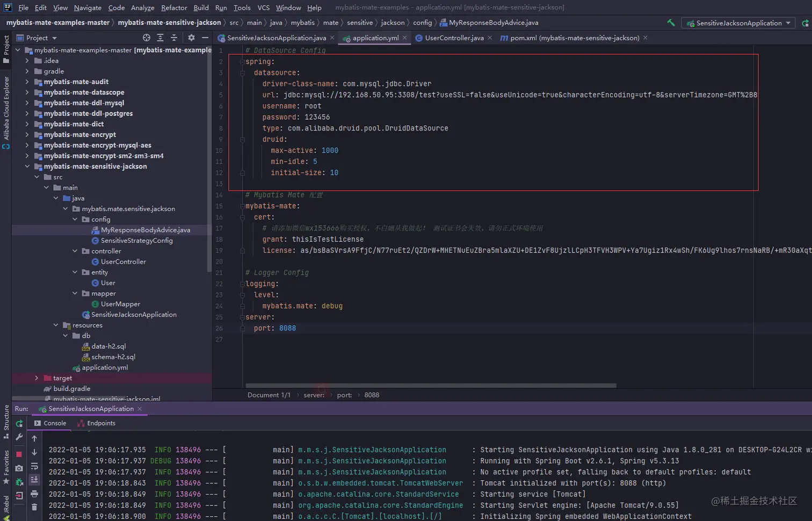Expand the .idea folder

pos(27,61)
